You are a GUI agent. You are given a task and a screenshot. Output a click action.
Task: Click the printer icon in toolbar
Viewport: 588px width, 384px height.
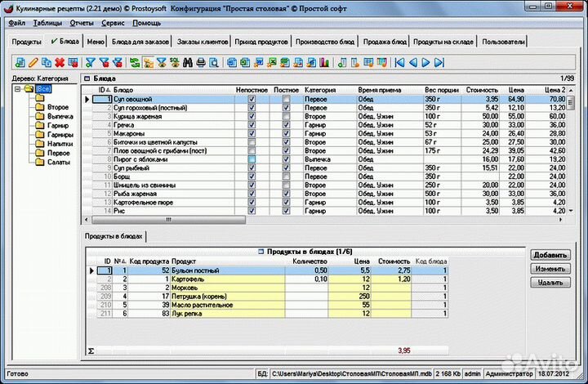(x=201, y=62)
